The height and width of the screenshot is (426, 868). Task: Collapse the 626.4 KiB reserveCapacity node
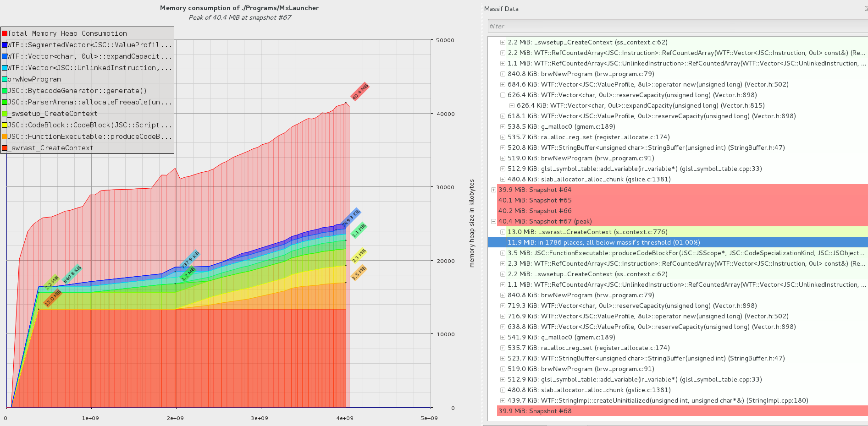503,95
